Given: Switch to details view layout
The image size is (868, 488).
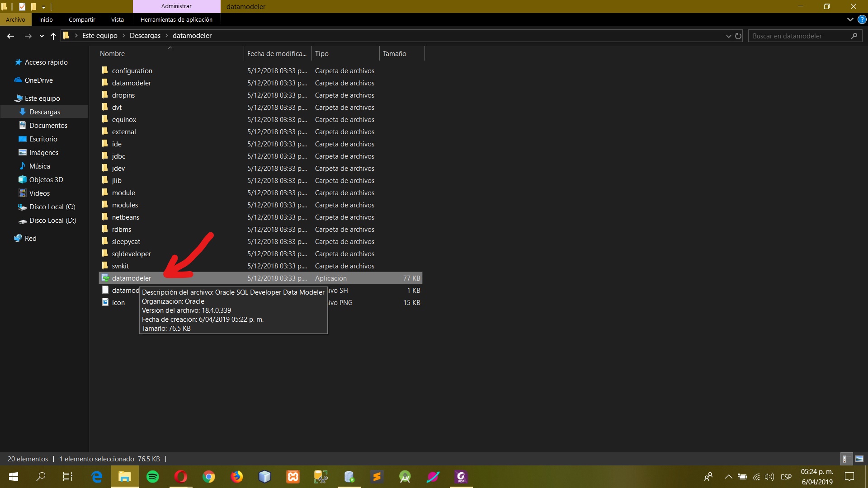Looking at the screenshot, I should 845,459.
